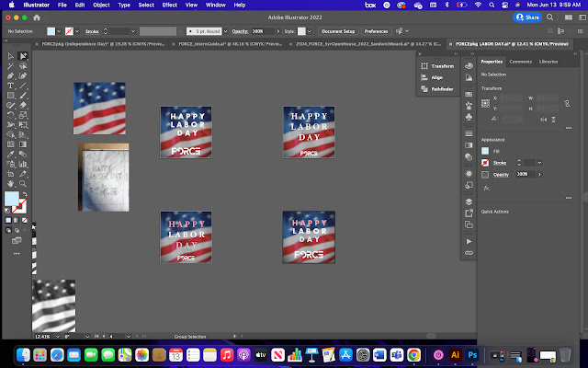Open the Layers panel icon
The image size is (588, 368).
[469, 201]
